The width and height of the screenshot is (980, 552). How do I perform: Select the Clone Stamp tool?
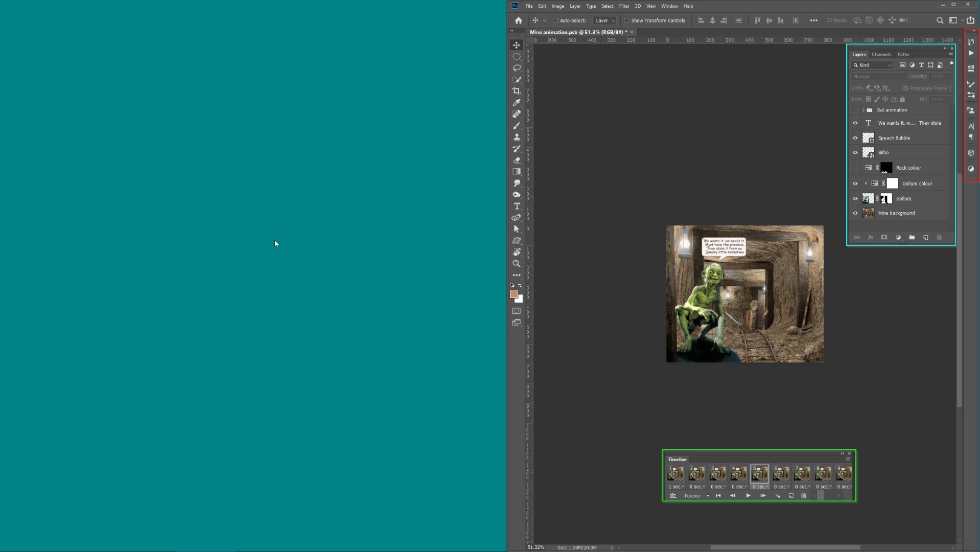pos(517,137)
